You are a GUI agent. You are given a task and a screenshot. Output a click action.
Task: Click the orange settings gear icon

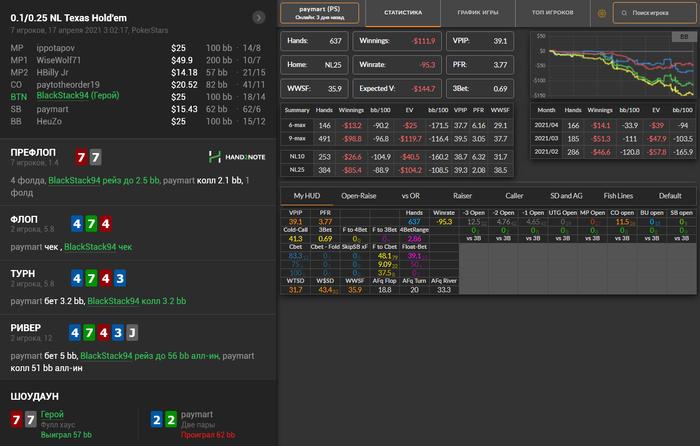click(602, 13)
